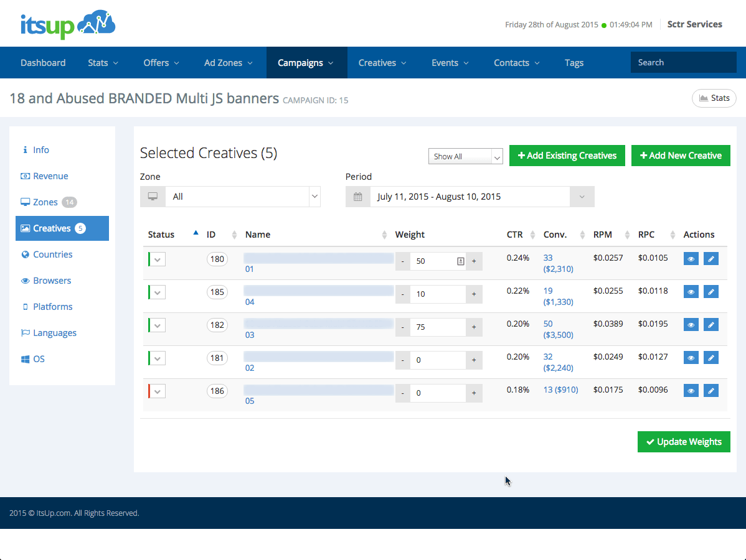Edit creative 186 with pencil icon
Image resolution: width=746 pixels, height=560 pixels.
click(x=711, y=391)
